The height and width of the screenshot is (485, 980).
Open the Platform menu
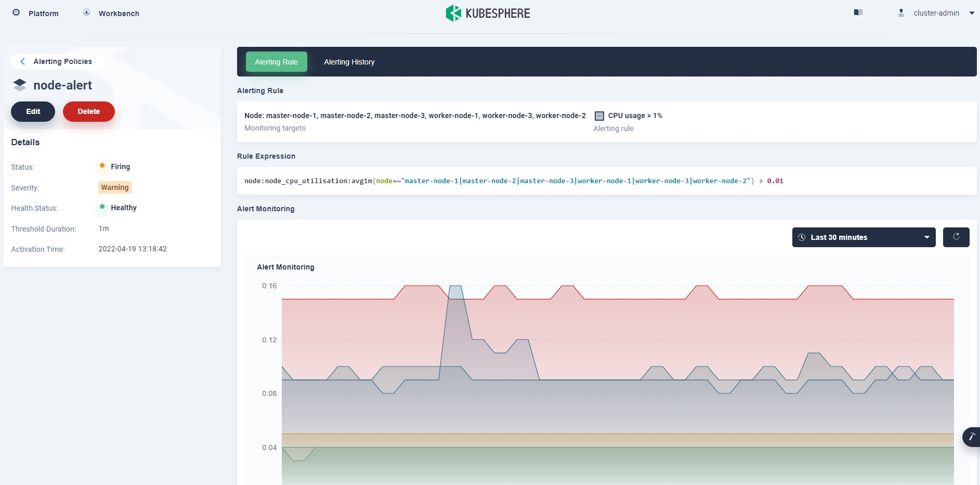[43, 14]
